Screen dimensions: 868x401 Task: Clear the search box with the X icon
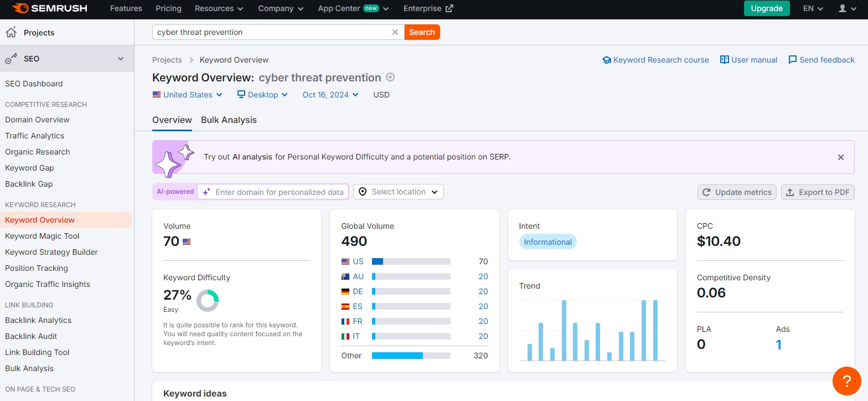pyautogui.click(x=395, y=32)
